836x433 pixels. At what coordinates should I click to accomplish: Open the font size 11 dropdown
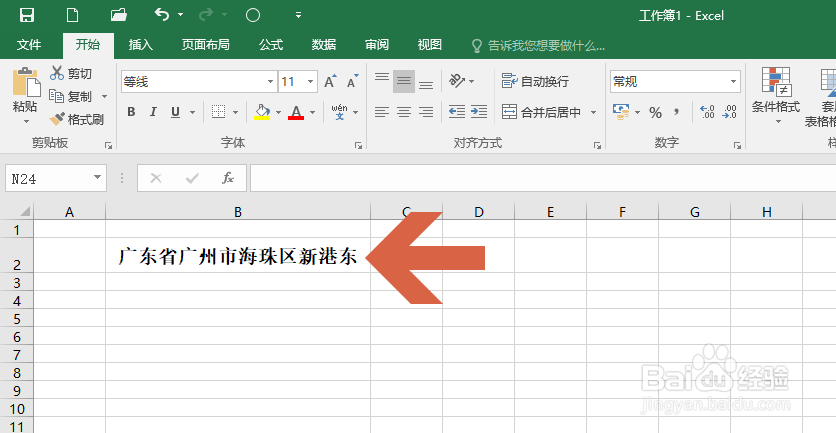click(x=311, y=82)
